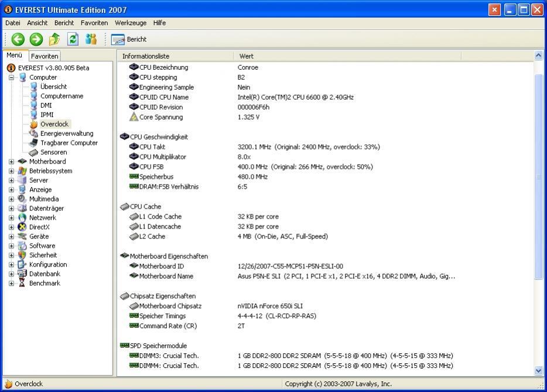Sort by the Wert column header
Screen dimensions: 547x392
348,56
